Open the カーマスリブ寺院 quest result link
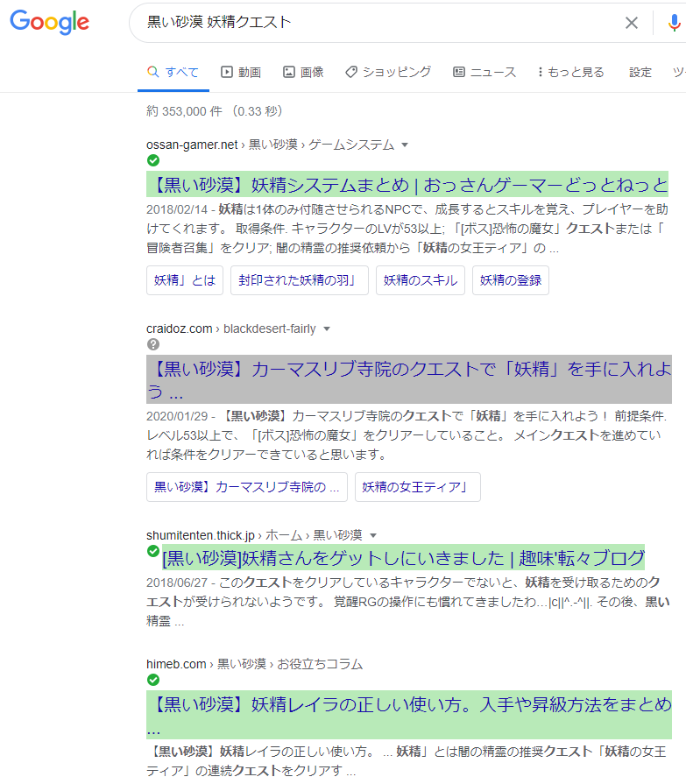This screenshot has width=686, height=784. [x=407, y=378]
